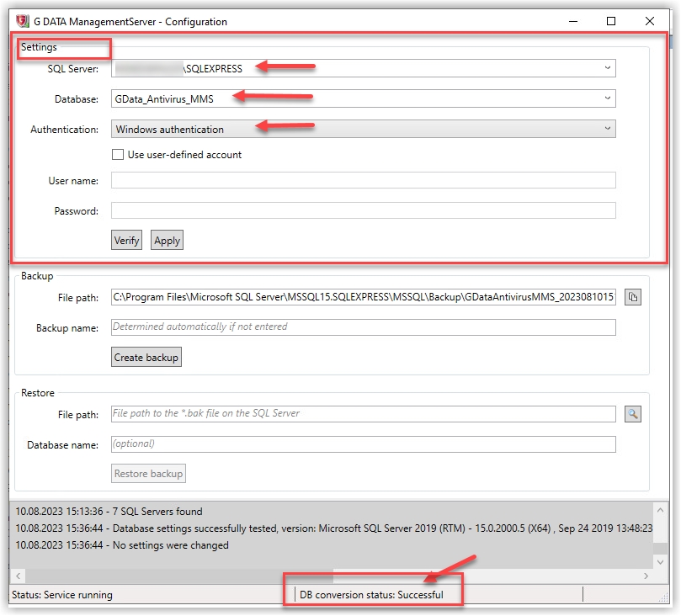Click the 'DB conversion status: Successful' status text
This screenshot has height=616, width=681.
pyautogui.click(x=371, y=595)
